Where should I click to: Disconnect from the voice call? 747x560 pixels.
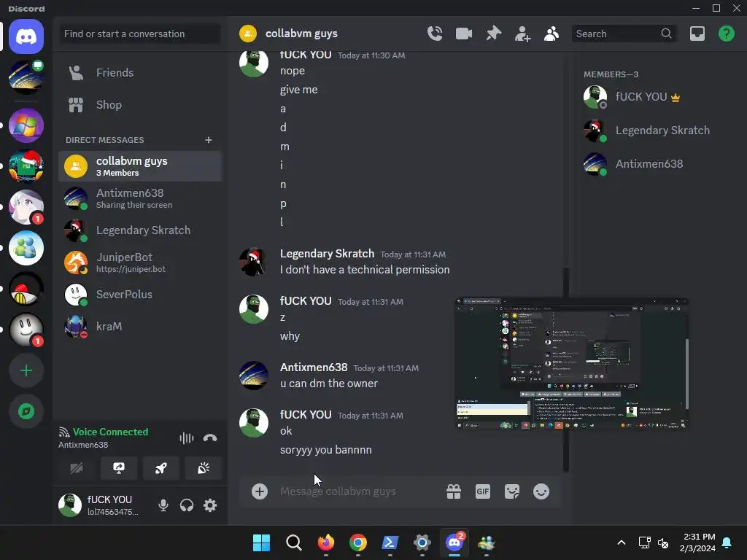pos(210,437)
